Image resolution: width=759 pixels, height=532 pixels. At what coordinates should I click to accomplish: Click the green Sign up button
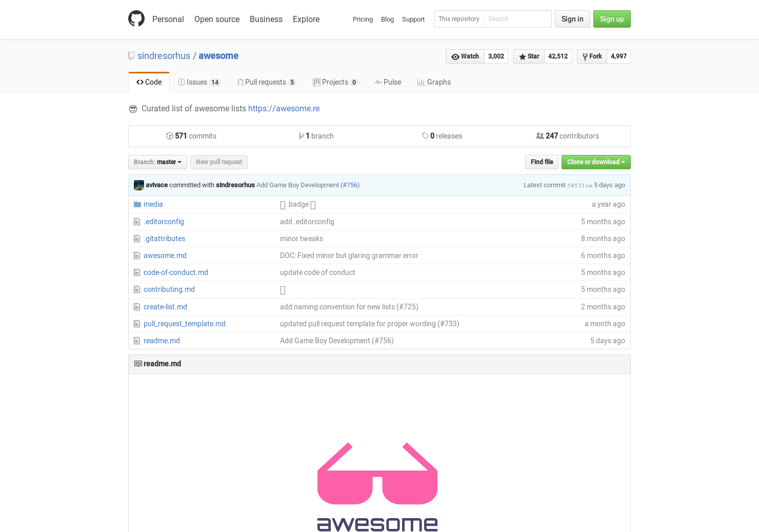pos(612,19)
